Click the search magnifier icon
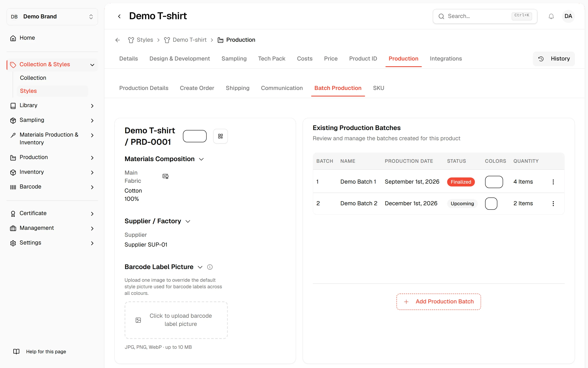This screenshot has width=588, height=368. pyautogui.click(x=441, y=16)
